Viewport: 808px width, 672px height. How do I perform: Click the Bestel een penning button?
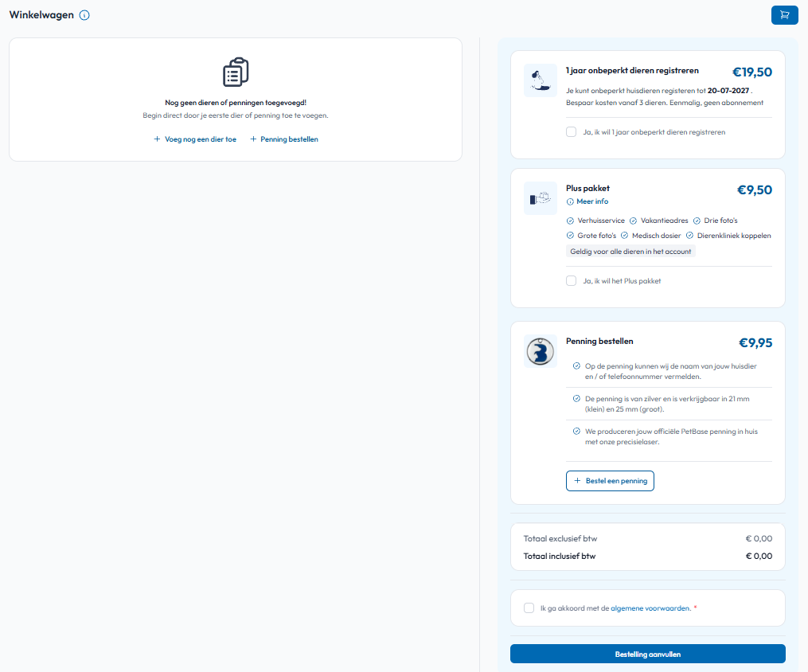[x=610, y=481]
